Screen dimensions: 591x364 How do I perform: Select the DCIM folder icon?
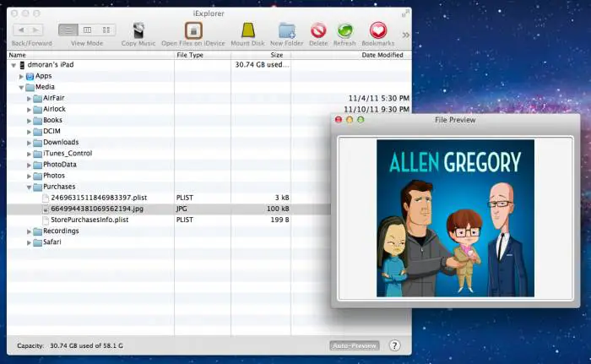pyautogui.click(x=37, y=132)
